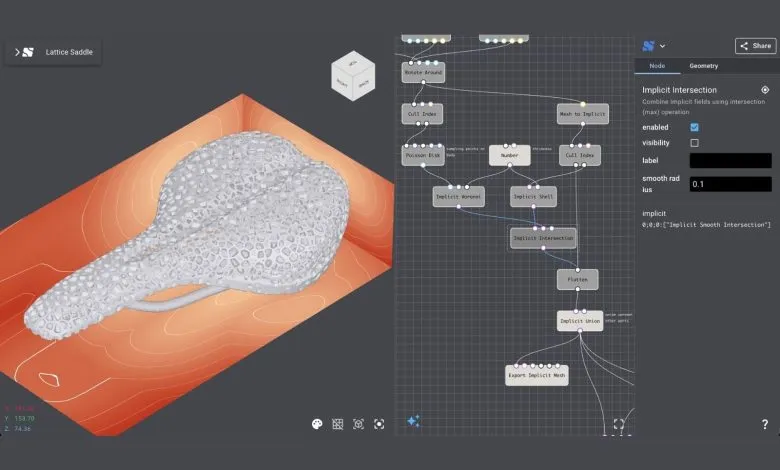
Task: Select the Implicit Voronoi node
Action: [x=459, y=198]
